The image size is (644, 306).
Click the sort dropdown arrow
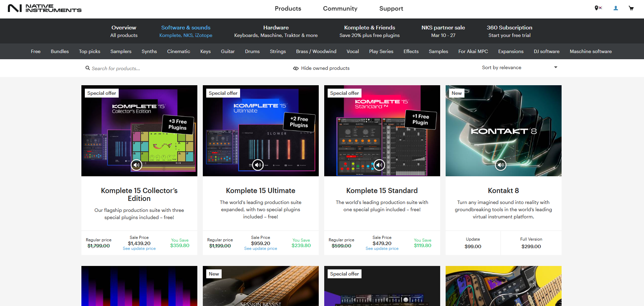[x=556, y=67]
